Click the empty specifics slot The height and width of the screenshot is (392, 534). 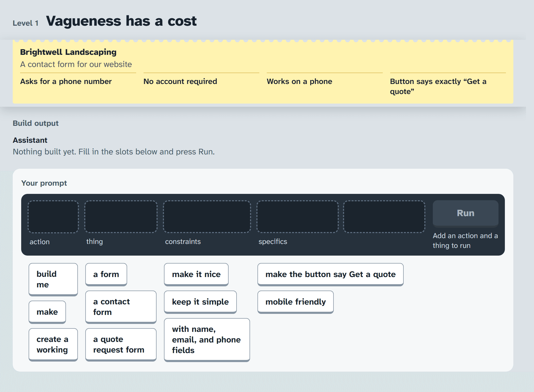(297, 217)
